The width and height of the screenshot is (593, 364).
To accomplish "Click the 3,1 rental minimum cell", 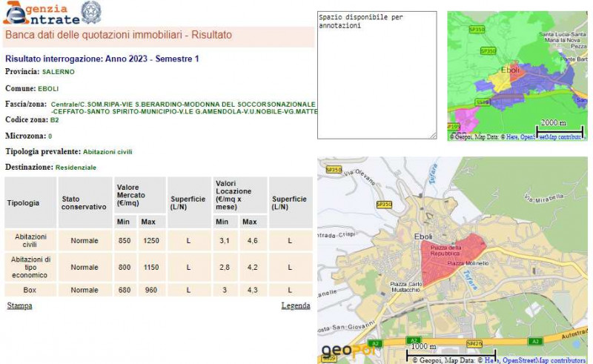I will [225, 241].
